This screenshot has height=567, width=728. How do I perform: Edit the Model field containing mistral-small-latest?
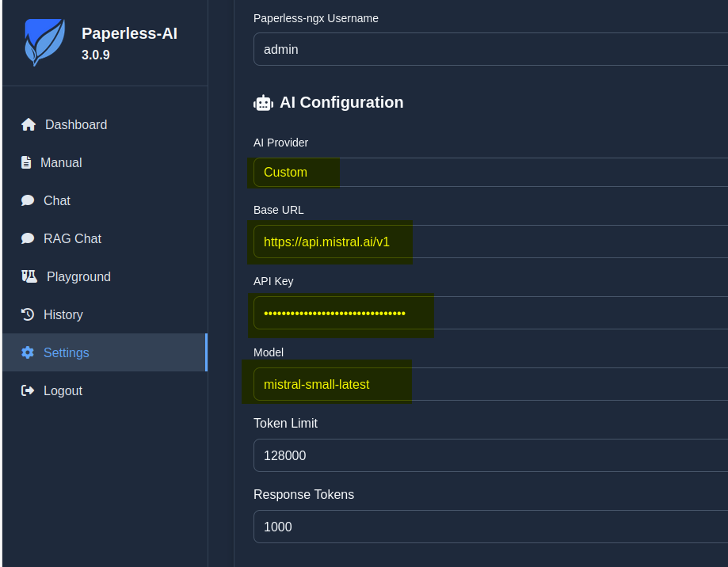pos(490,384)
